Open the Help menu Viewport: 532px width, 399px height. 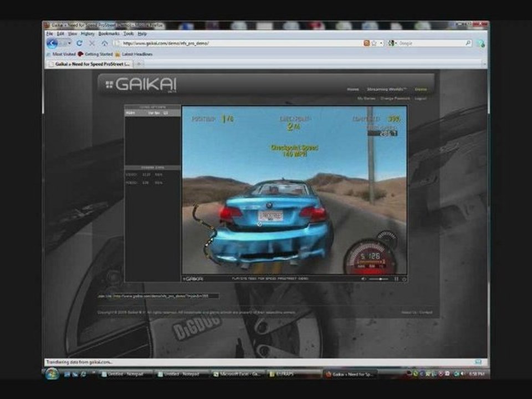point(142,34)
